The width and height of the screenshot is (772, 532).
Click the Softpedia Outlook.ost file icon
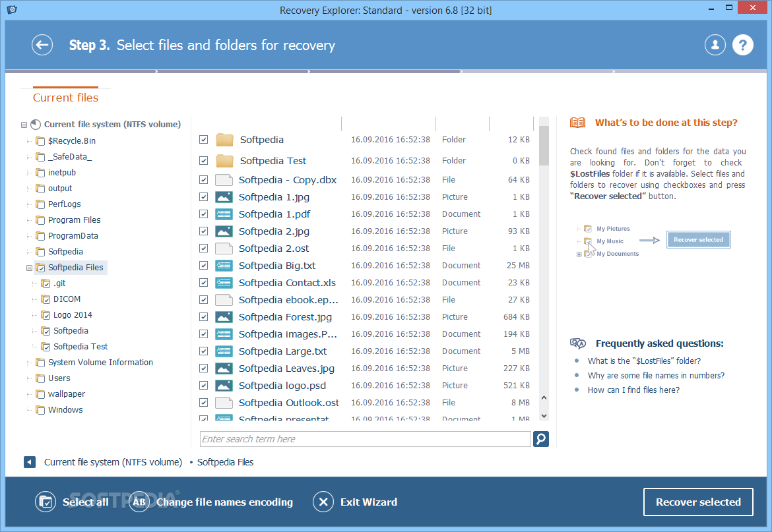click(224, 403)
